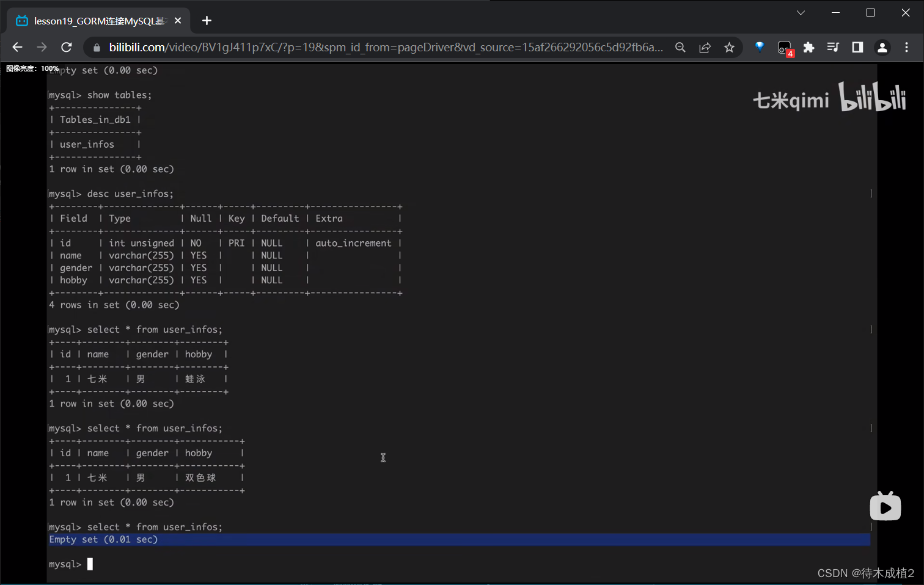Screen dimensions: 924x585
Task: Open the blue shield extension
Action: (x=760, y=46)
